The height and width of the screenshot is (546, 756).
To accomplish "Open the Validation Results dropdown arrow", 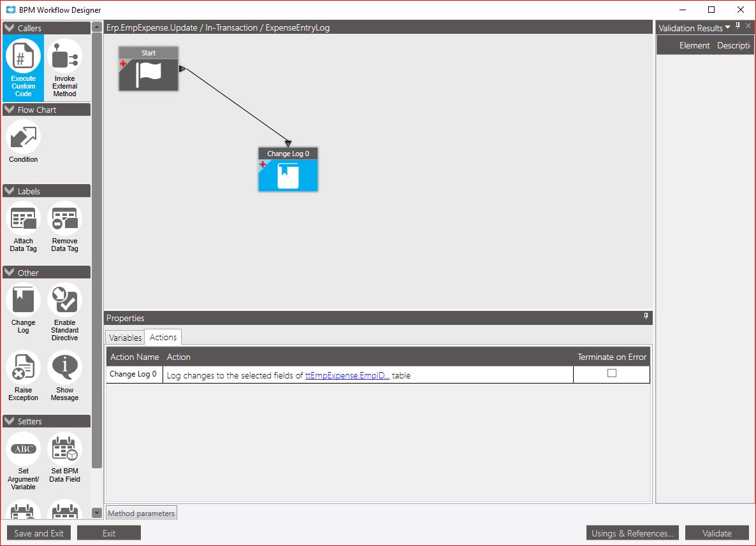I will coord(727,27).
